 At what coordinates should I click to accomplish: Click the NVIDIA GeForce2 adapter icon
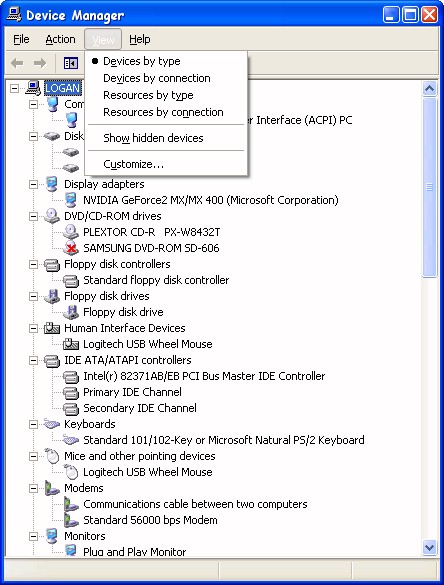coord(71,200)
